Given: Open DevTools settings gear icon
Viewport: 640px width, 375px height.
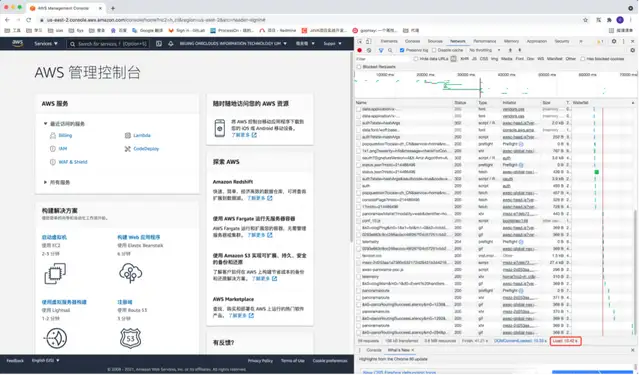Looking at the screenshot, I should (x=614, y=41).
